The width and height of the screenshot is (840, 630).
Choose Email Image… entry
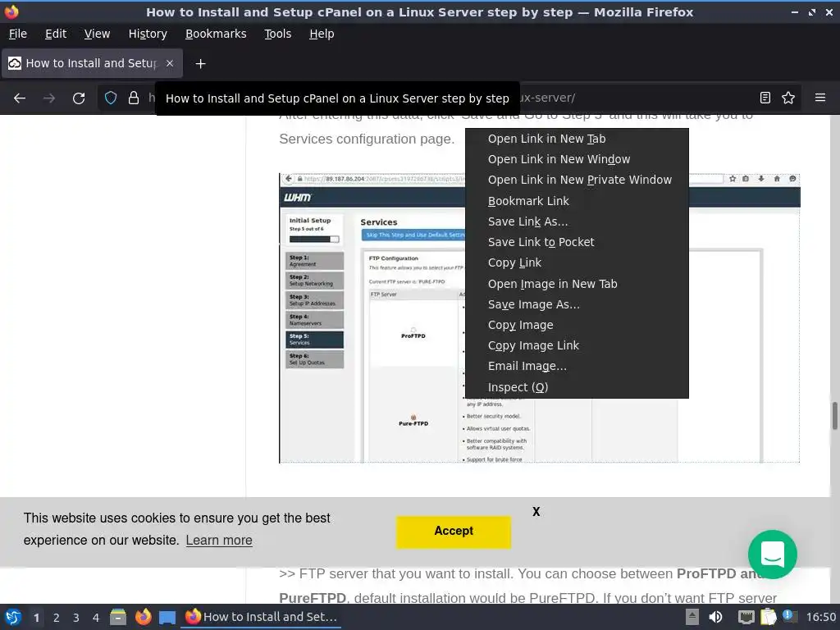pyautogui.click(x=577, y=366)
